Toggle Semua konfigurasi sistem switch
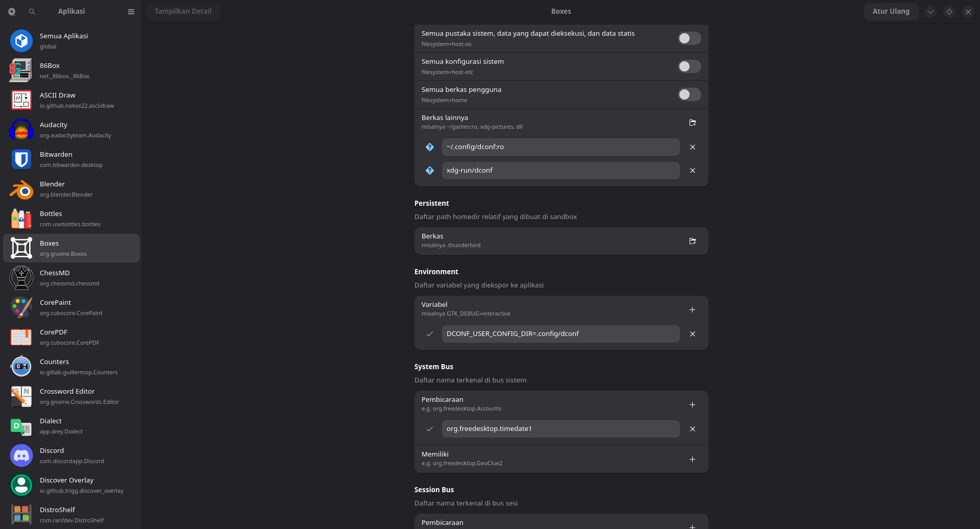The image size is (980, 529). point(689,66)
